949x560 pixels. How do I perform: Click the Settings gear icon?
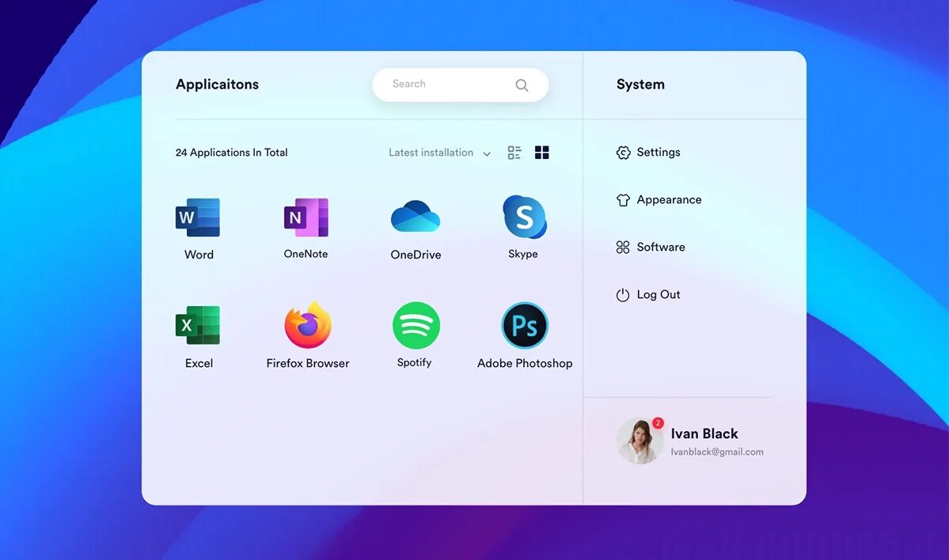pyautogui.click(x=623, y=153)
